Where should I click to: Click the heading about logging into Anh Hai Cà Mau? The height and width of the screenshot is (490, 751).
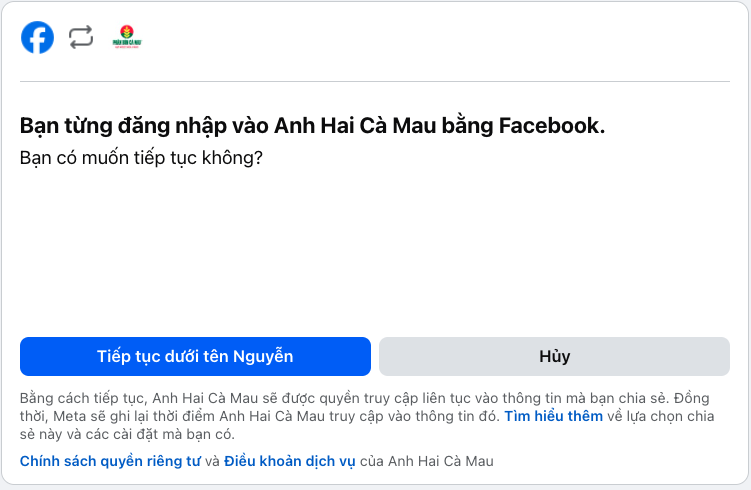pyautogui.click(x=312, y=126)
